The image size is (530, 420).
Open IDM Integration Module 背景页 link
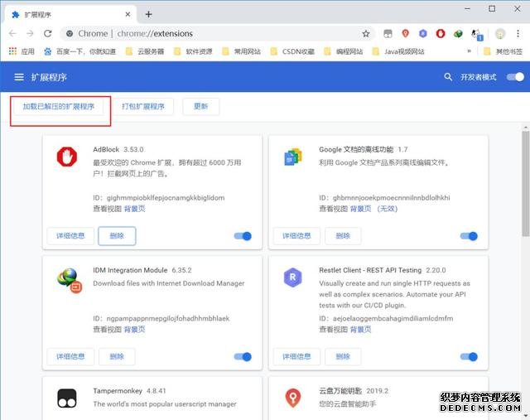[134, 330]
